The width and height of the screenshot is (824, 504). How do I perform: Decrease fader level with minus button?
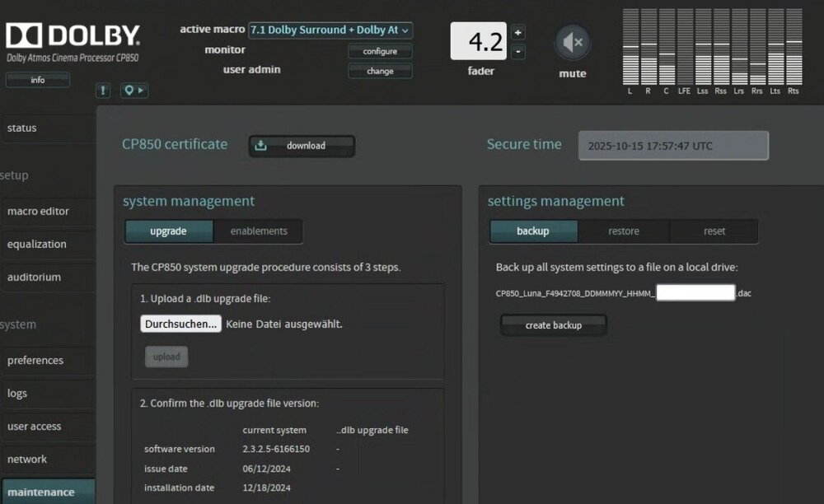click(517, 52)
